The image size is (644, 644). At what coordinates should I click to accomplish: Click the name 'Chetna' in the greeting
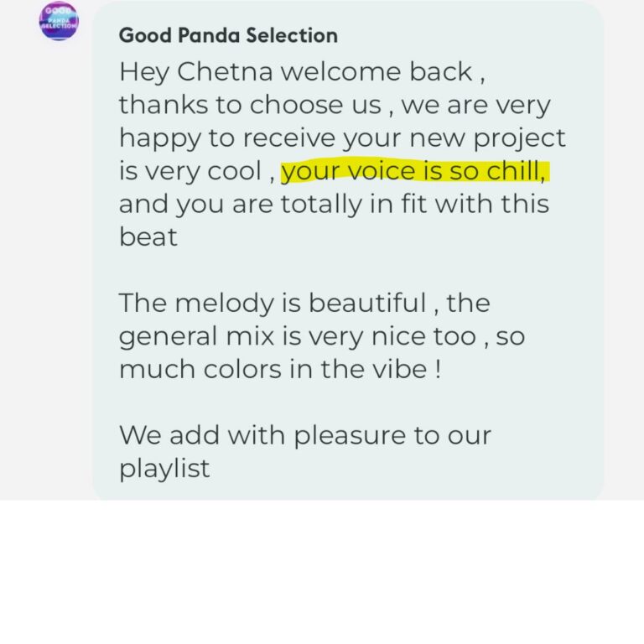click(225, 72)
